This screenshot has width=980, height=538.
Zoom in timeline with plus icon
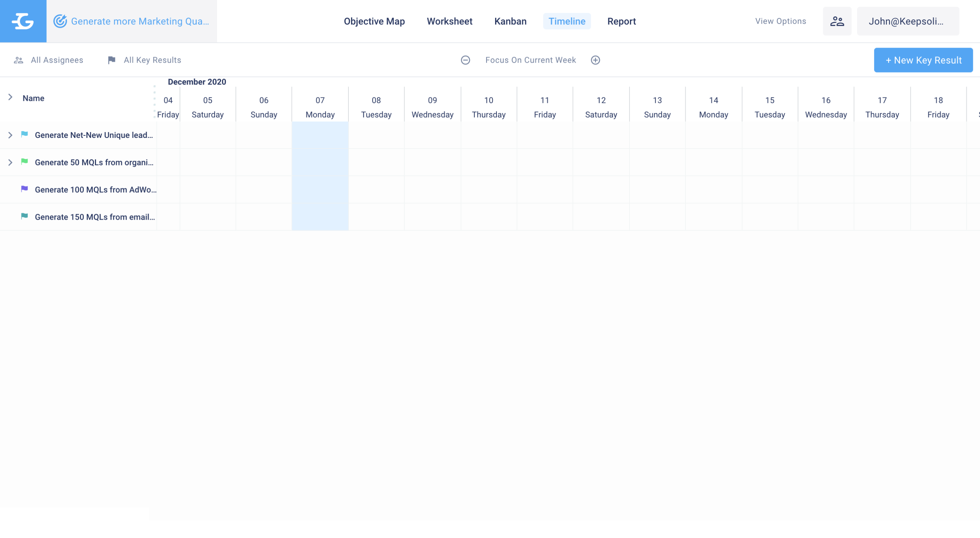[x=595, y=60]
